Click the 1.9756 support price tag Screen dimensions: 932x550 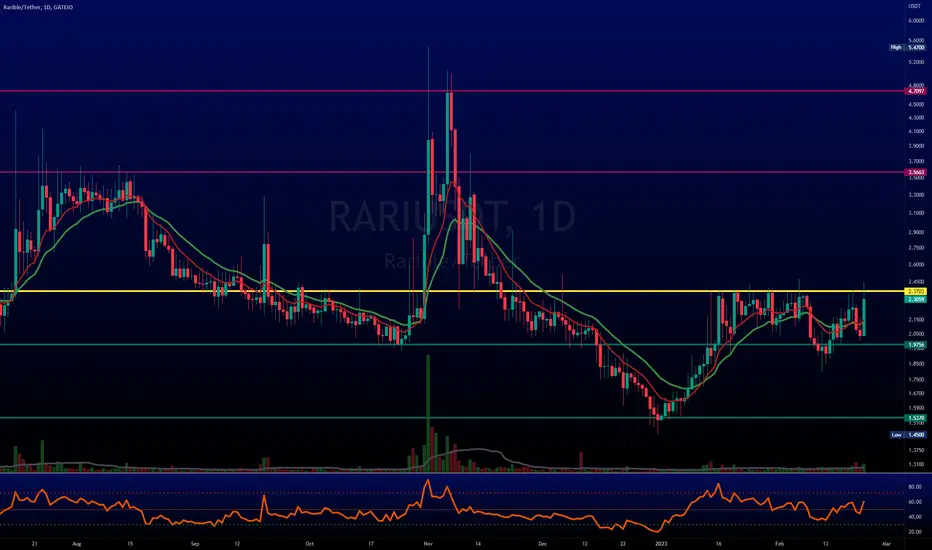(915, 345)
